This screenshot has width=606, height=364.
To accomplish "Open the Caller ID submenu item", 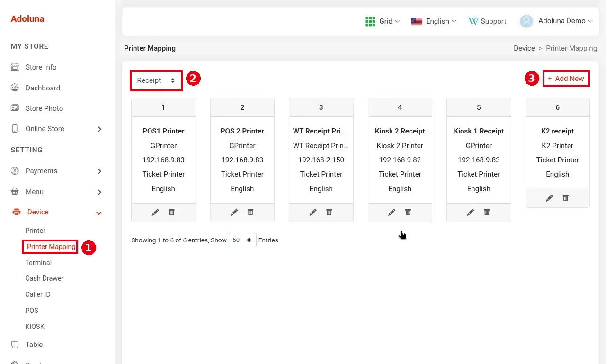I will [38, 294].
